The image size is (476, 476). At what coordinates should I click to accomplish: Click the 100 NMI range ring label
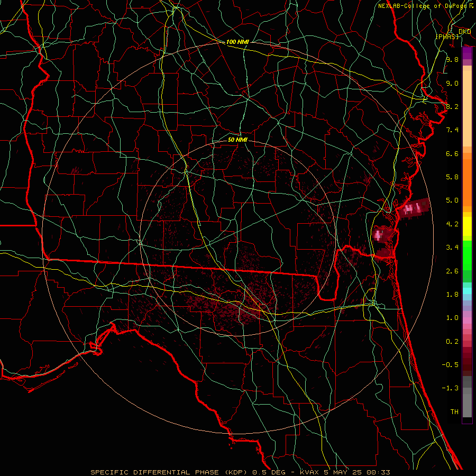237,42
